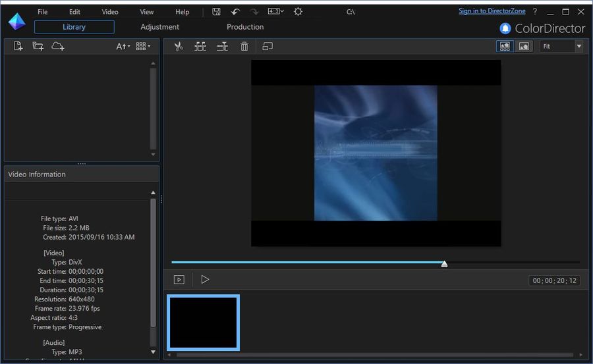Viewport: 593px width, 364px height.
Task: Select the scissors split tool
Action: click(x=178, y=46)
